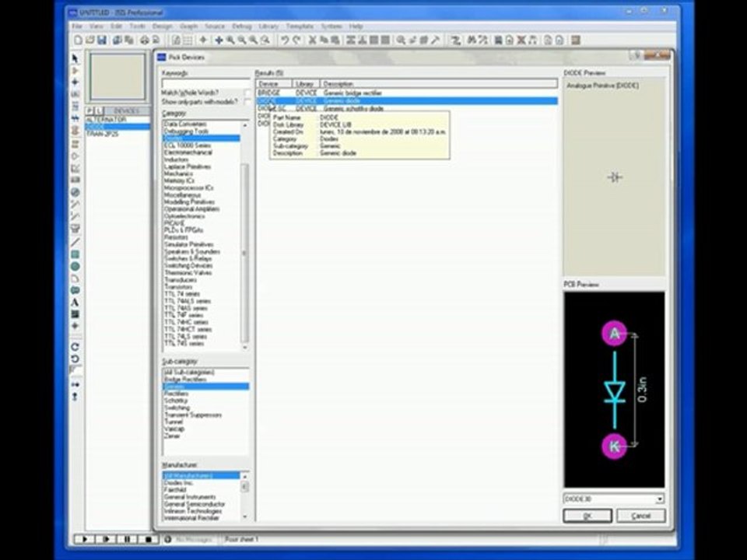Click the overview thumbnail in main window
This screenshot has height=560, width=747.
(117, 76)
